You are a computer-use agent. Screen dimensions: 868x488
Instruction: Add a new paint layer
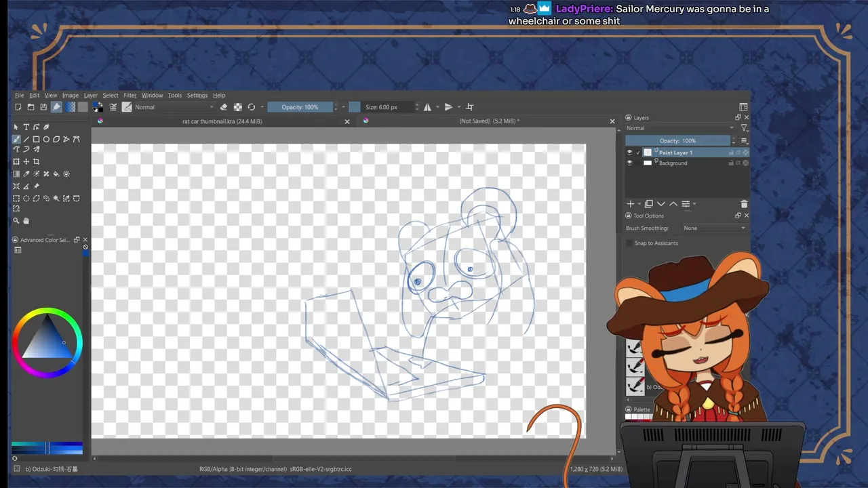pos(631,204)
